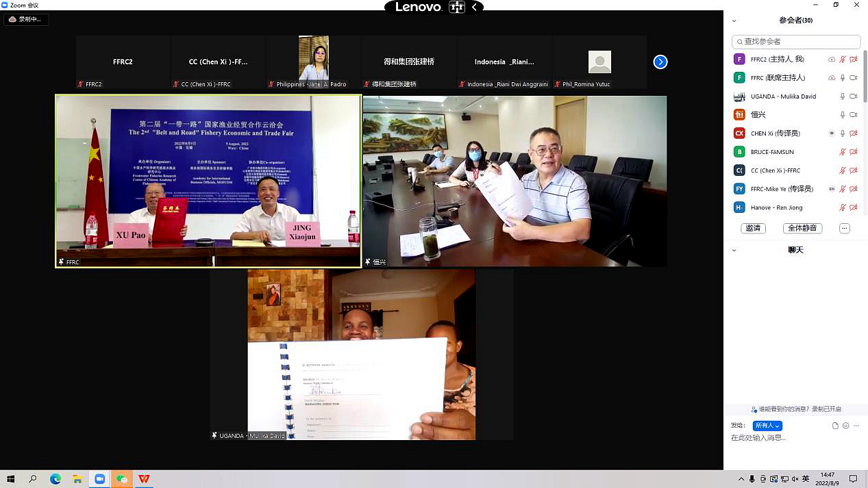Screen dimensions: 868x488
Task: Select the UGANDA Muliika David video tile
Action: 362,355
